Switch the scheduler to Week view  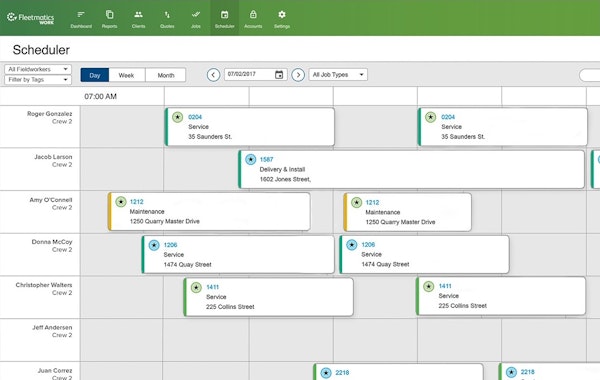(x=126, y=75)
